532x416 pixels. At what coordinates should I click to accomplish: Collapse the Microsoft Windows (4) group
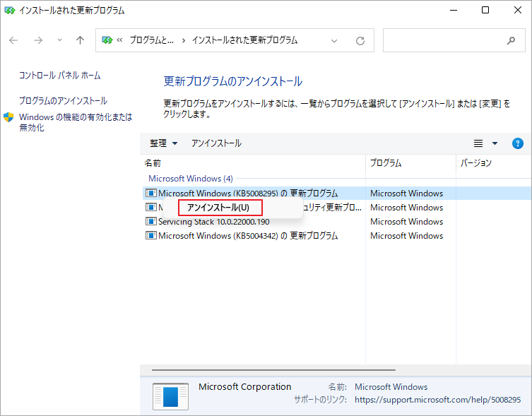click(191, 179)
